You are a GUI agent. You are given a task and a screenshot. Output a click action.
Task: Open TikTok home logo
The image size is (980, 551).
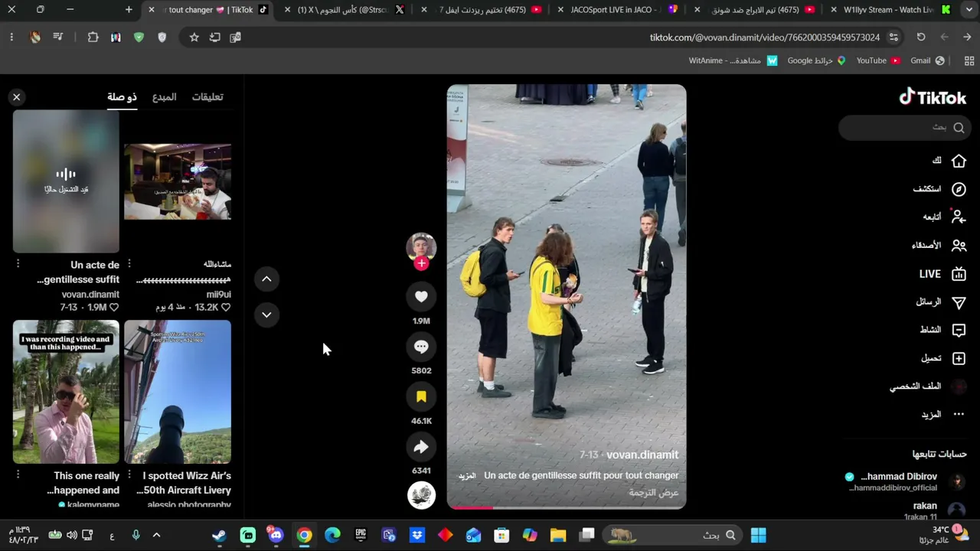pos(933,97)
